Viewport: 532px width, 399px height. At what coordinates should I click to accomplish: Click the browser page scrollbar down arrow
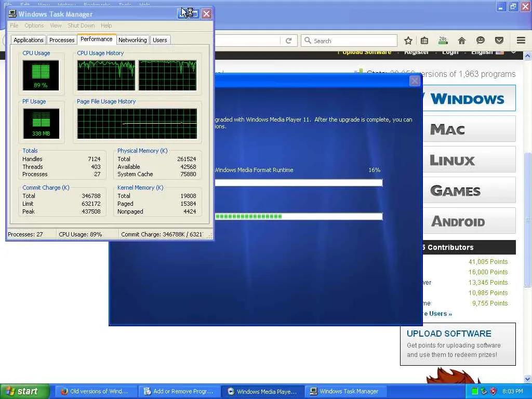[528, 379]
